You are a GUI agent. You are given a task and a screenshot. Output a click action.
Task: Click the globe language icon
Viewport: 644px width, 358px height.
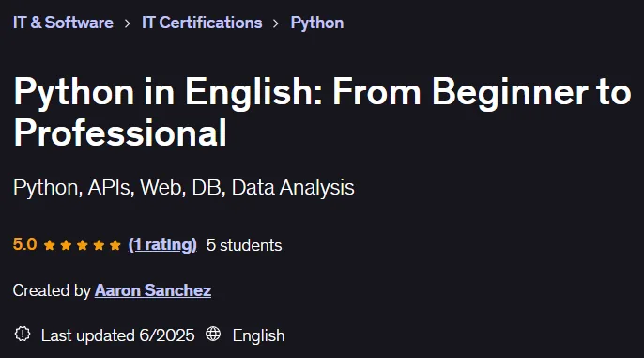(213, 334)
